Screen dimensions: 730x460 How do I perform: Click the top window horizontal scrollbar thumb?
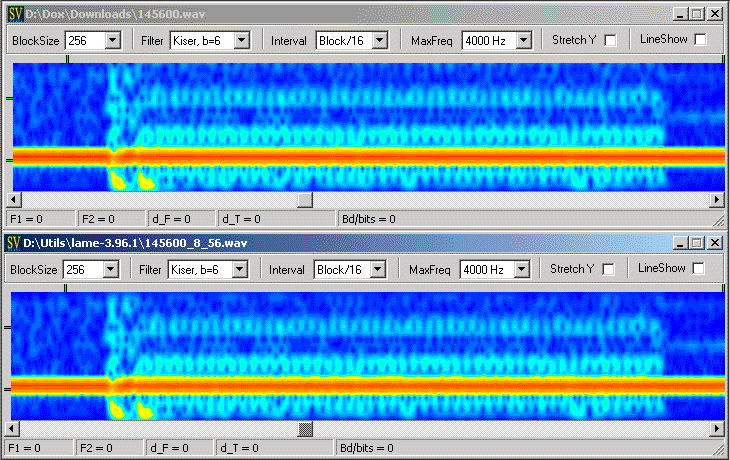coord(305,199)
